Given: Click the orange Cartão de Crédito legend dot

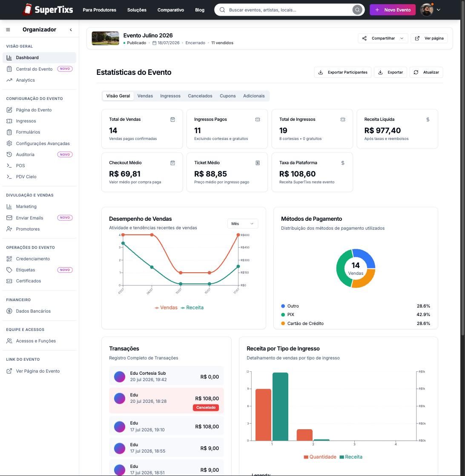Looking at the screenshot, I should point(283,323).
